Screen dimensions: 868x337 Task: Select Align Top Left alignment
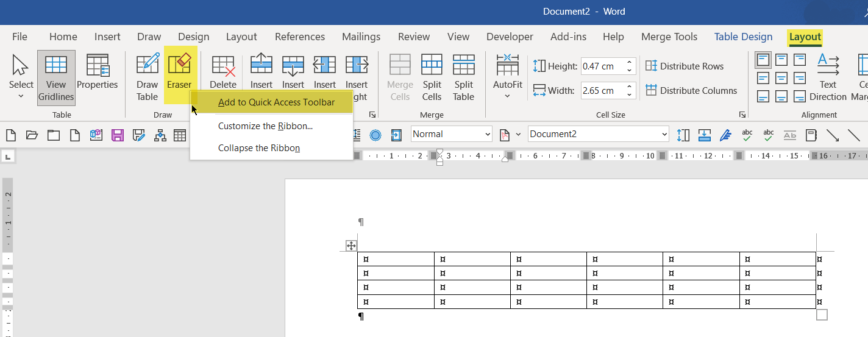click(763, 60)
